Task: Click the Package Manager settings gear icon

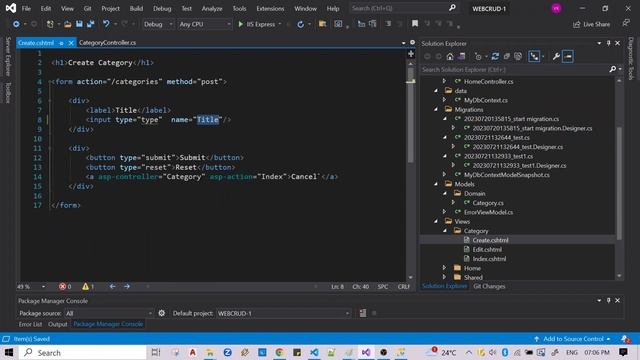Action: pyautogui.click(x=162, y=313)
